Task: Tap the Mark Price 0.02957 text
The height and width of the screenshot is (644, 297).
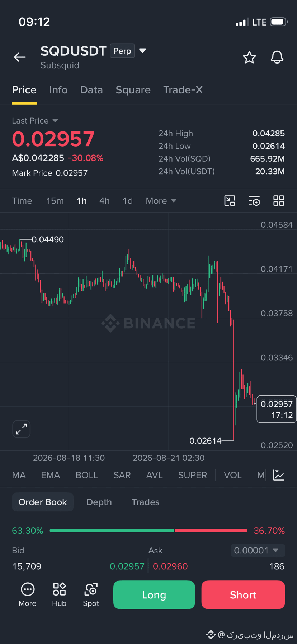Action: (50, 173)
